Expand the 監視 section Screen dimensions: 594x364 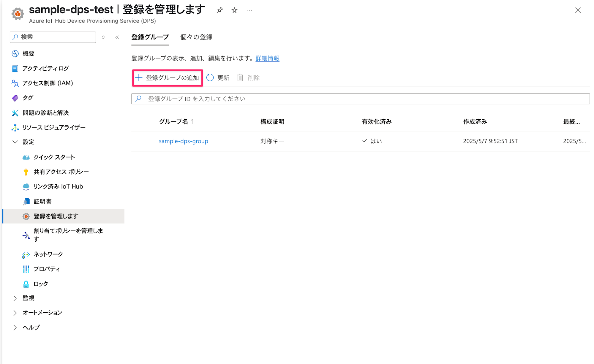coord(15,298)
